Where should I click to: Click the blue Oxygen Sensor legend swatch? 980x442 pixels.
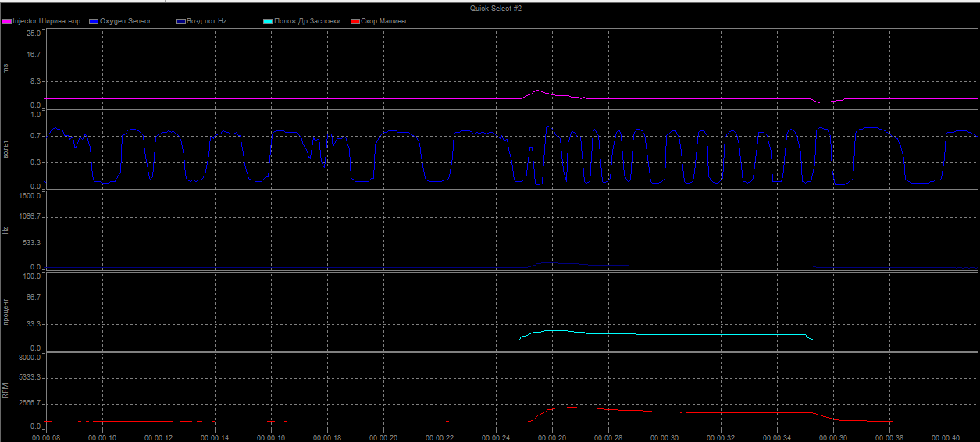(94, 21)
